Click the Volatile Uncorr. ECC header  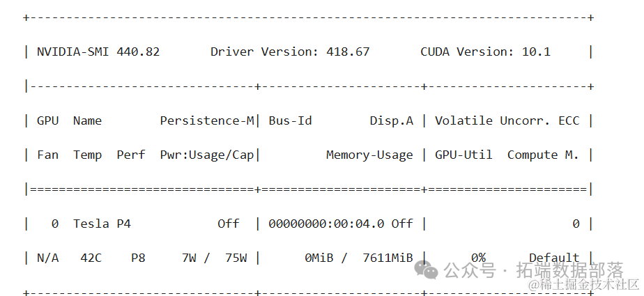(x=507, y=120)
